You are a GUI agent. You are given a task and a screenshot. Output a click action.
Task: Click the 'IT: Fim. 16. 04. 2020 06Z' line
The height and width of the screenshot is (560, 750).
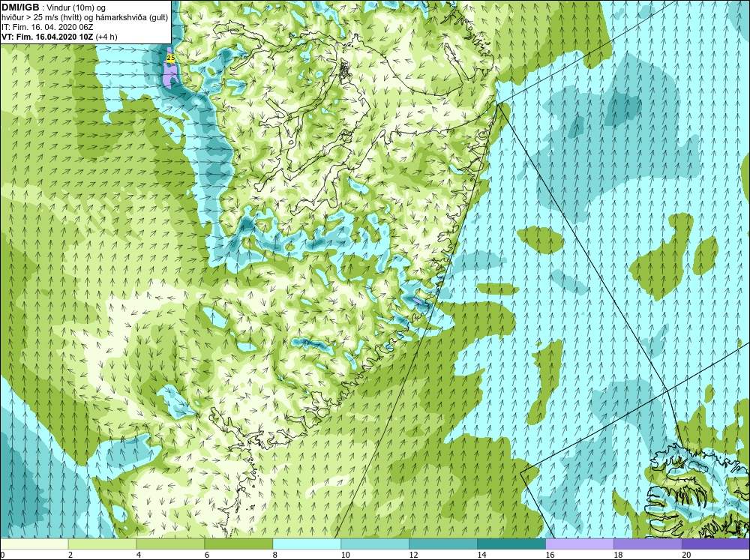pos(46,27)
